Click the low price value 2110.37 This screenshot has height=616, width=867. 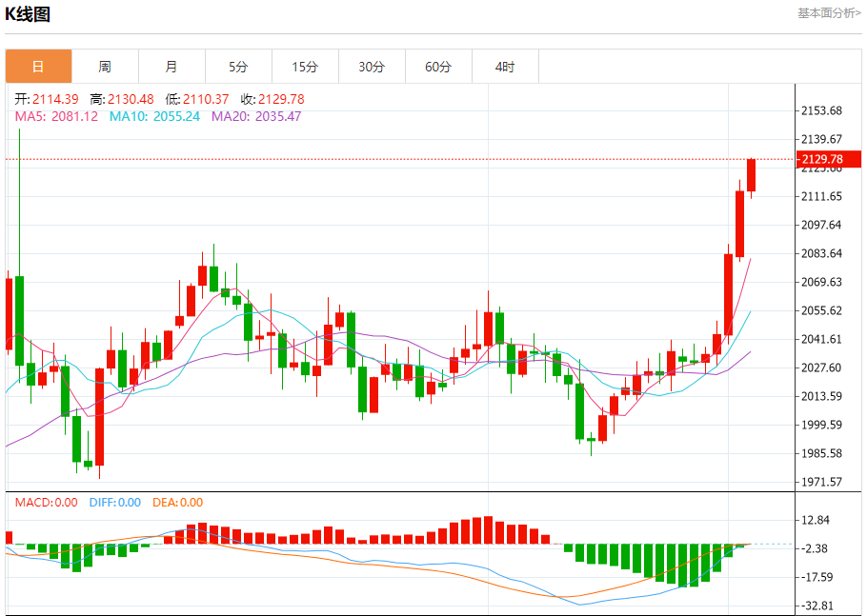pyautogui.click(x=206, y=99)
